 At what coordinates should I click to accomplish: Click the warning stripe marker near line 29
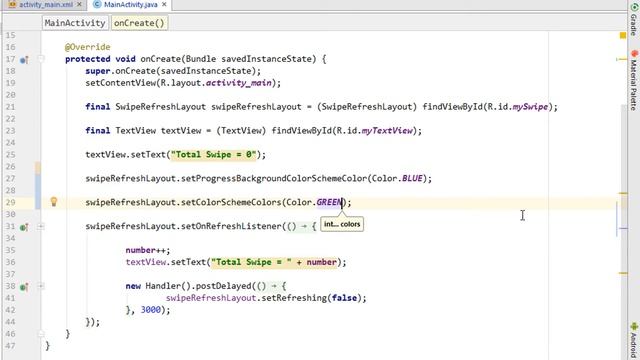(623, 193)
